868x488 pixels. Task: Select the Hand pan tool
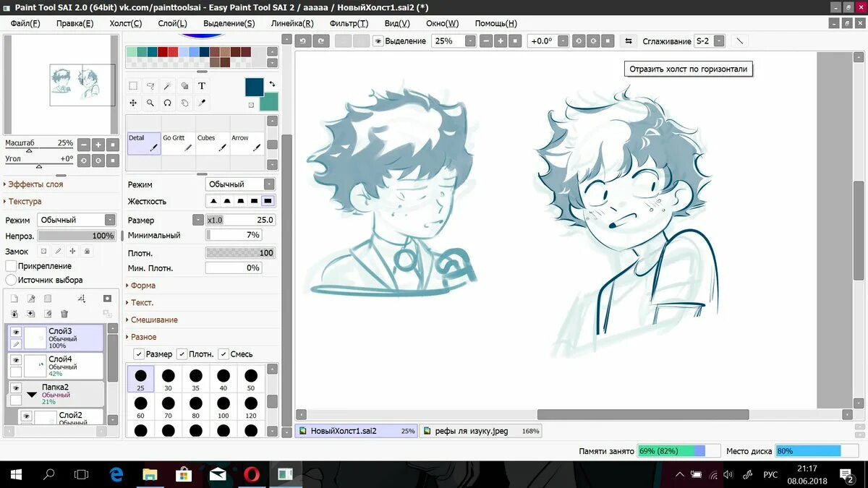coord(184,103)
